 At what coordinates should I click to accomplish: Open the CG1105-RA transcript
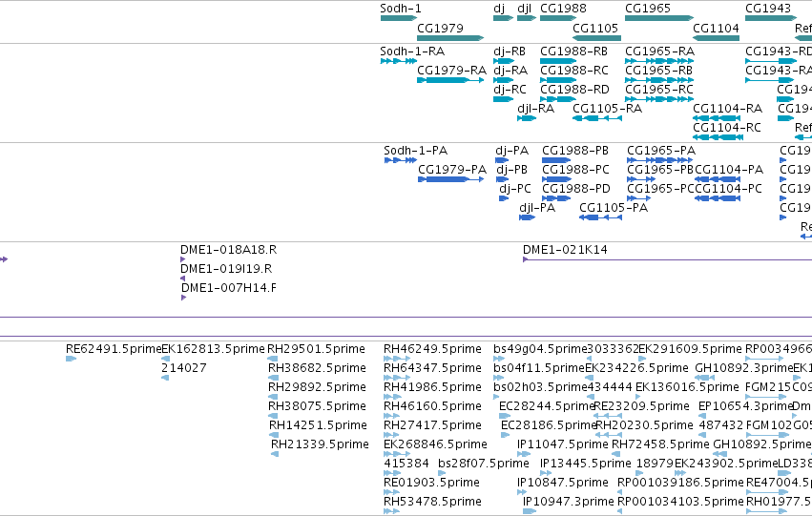pos(608,109)
